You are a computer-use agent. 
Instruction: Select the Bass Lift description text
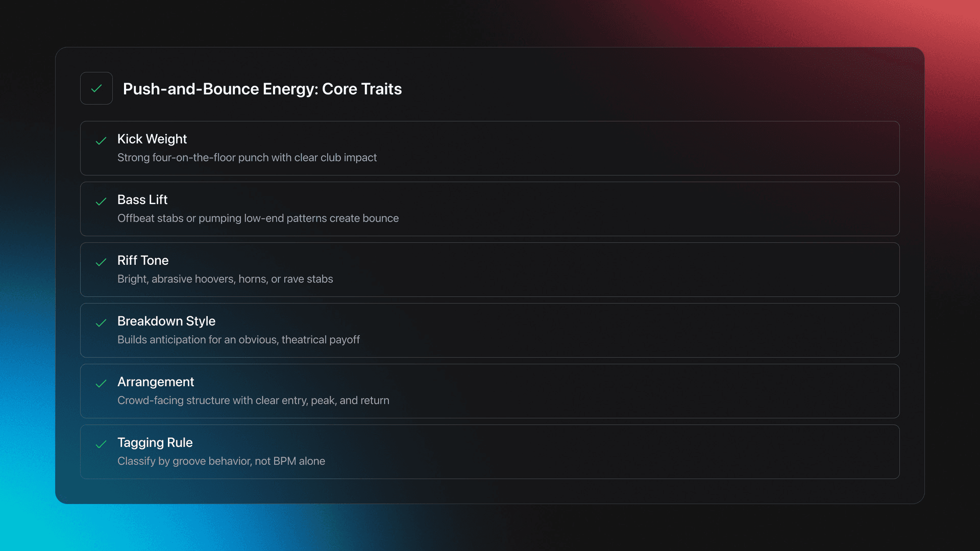(x=258, y=218)
